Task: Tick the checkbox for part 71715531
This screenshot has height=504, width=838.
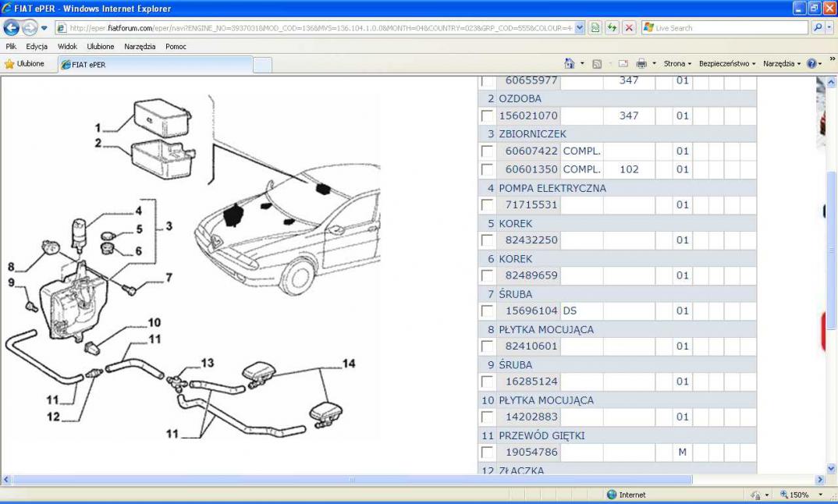Action: coord(487,204)
